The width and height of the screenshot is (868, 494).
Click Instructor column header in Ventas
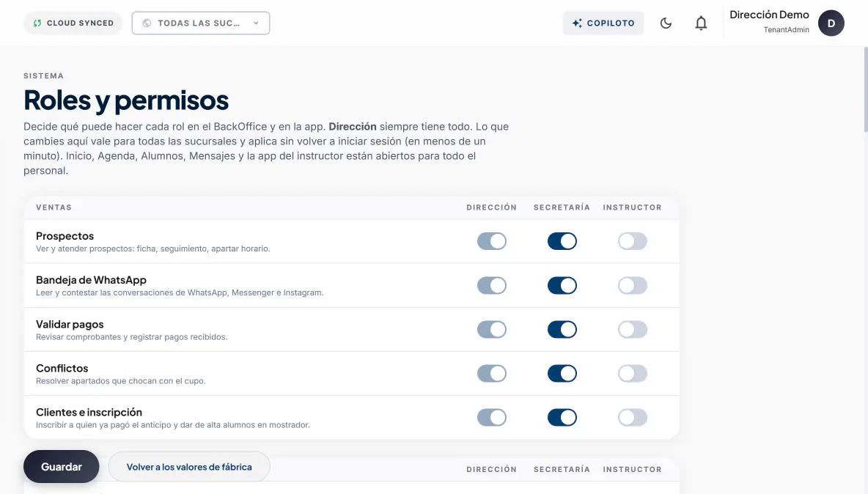point(632,207)
